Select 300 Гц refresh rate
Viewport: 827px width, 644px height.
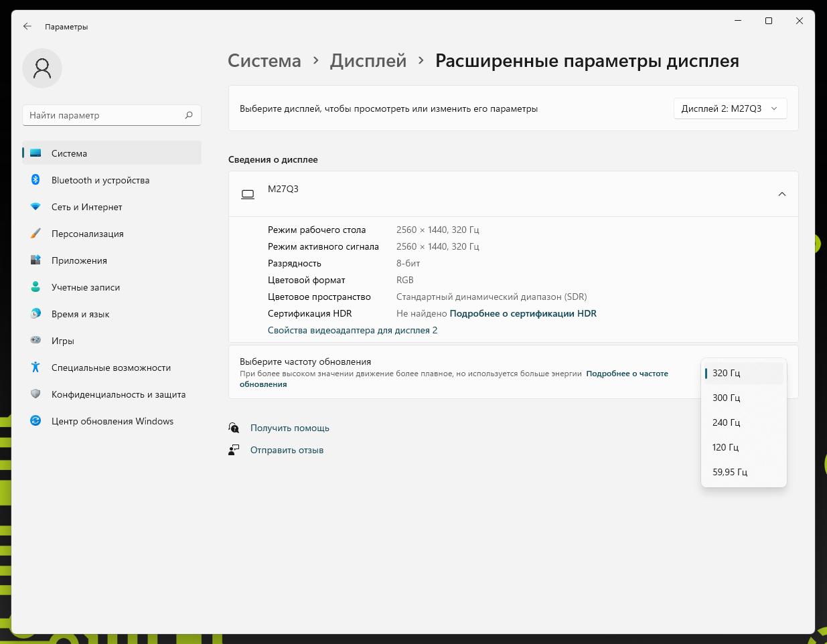(x=727, y=398)
